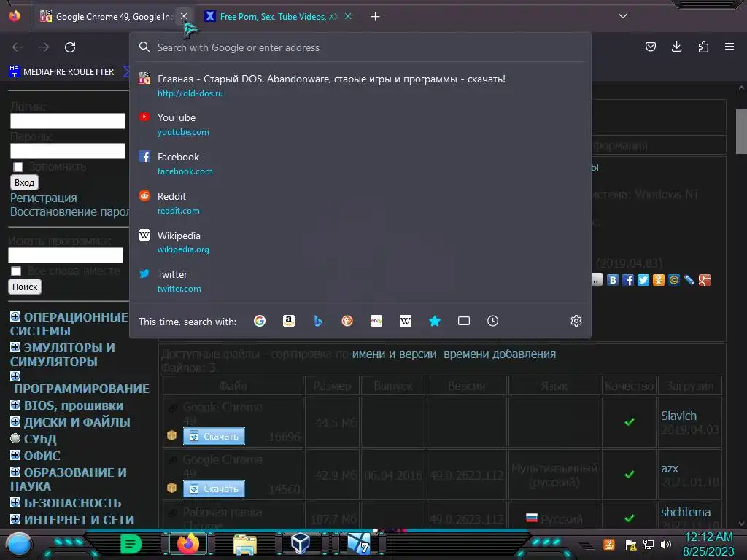Share page via Odnoklassniki icon

[659, 280]
